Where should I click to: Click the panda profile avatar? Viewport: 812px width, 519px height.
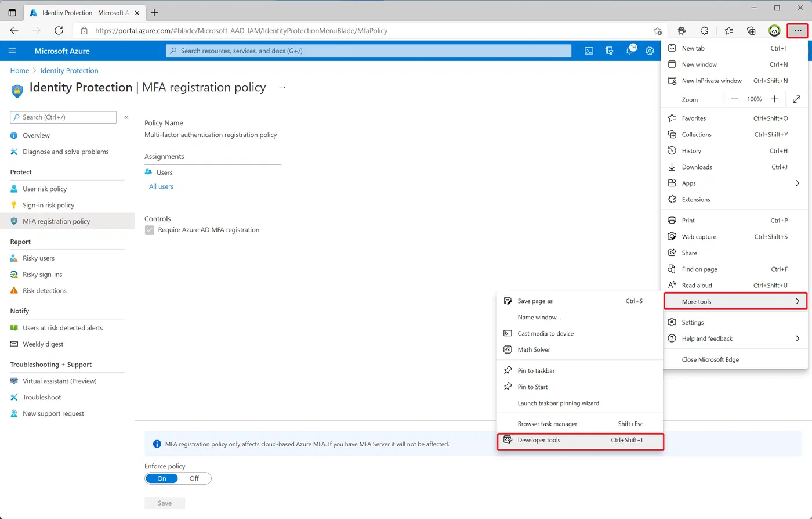pos(774,31)
